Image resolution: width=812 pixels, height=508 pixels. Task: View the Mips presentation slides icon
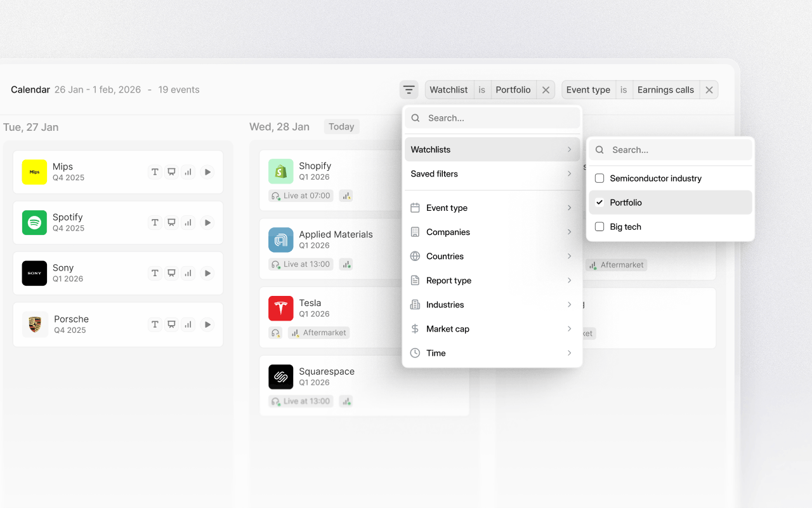[171, 171]
